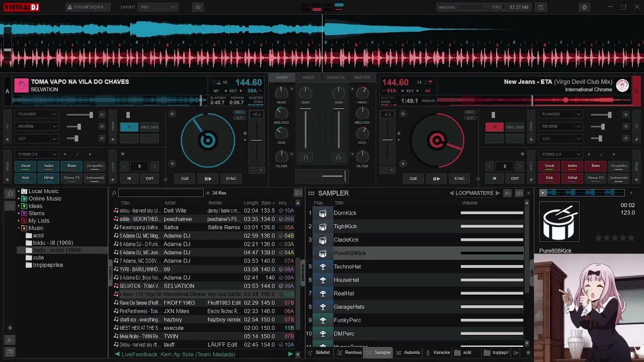Click the DomKick sample volume slider
This screenshot has width=644, height=362.
(x=492, y=213)
